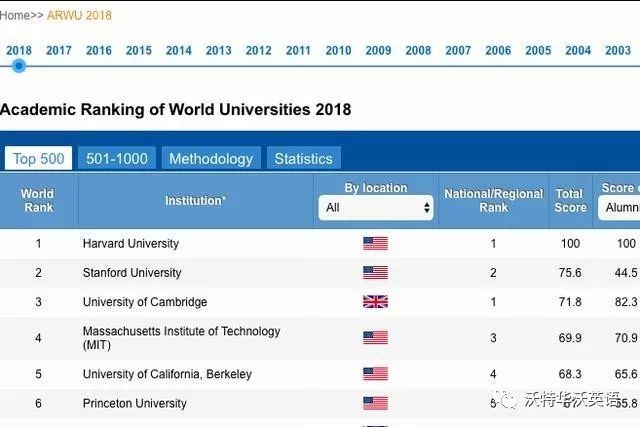This screenshot has width=640, height=427.
Task: Select year 2010 in timeline
Action: [338, 51]
